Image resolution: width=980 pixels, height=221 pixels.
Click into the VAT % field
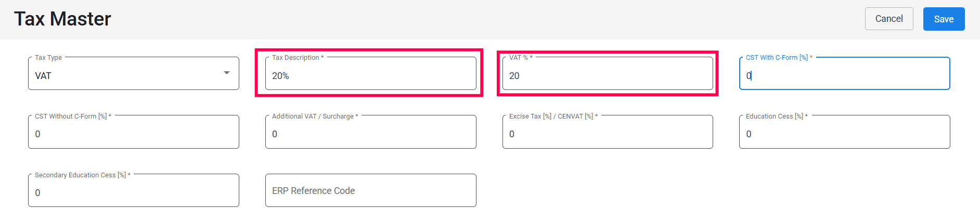pos(607,76)
